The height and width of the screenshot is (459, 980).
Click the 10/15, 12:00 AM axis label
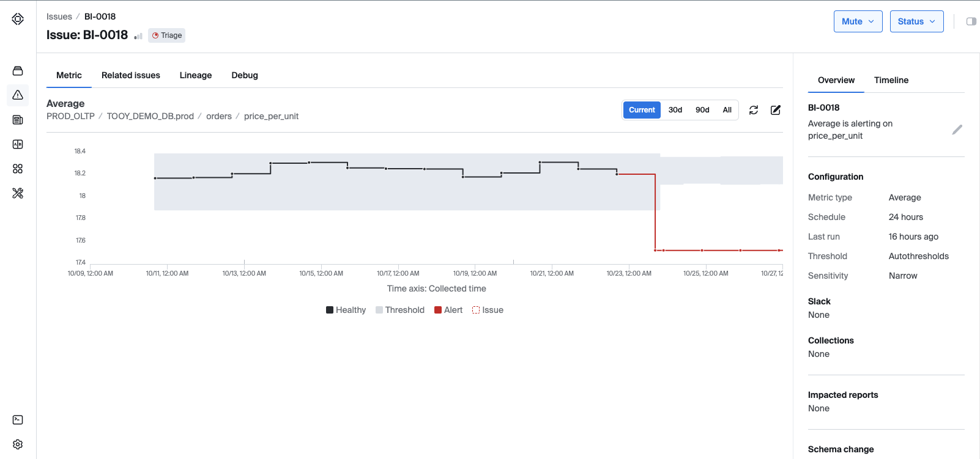(321, 273)
